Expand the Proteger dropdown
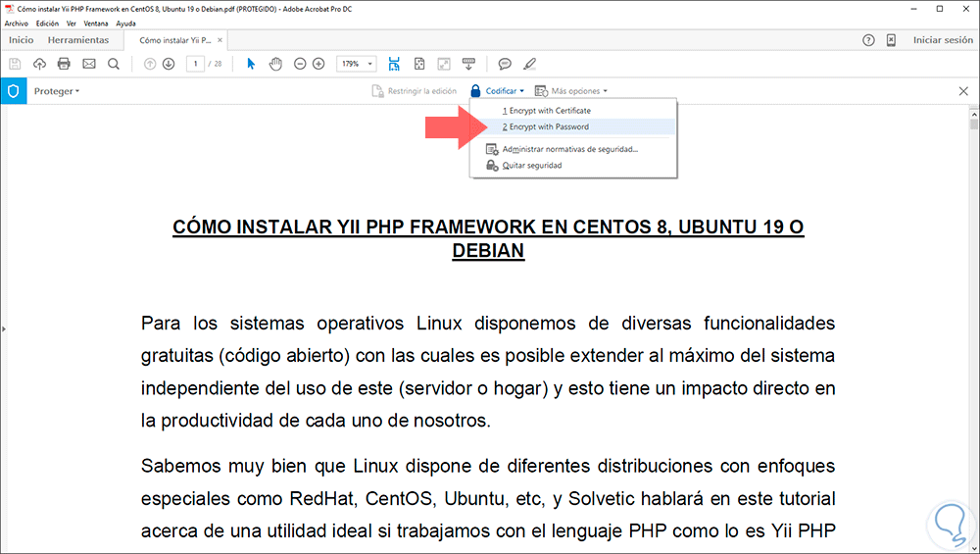The image size is (980, 554). [57, 91]
